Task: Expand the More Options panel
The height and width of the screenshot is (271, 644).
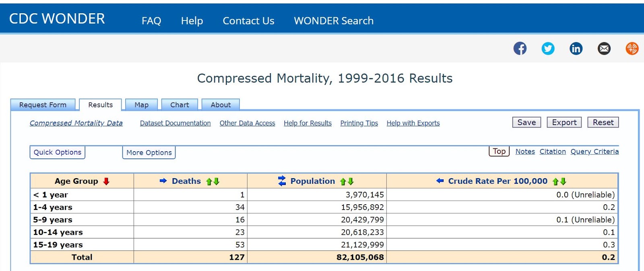Action: pyautogui.click(x=149, y=153)
